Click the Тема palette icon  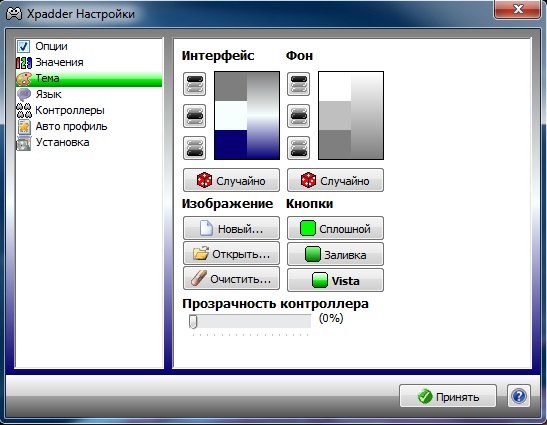(x=24, y=79)
